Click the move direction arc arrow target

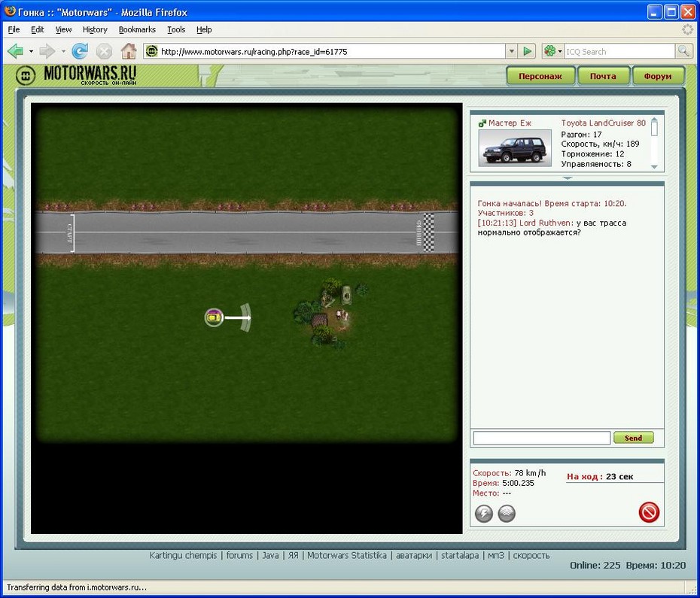245,317
